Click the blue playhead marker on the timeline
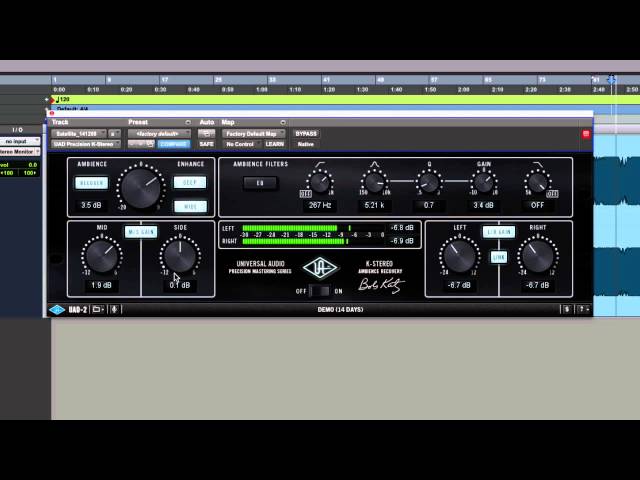 point(611,80)
